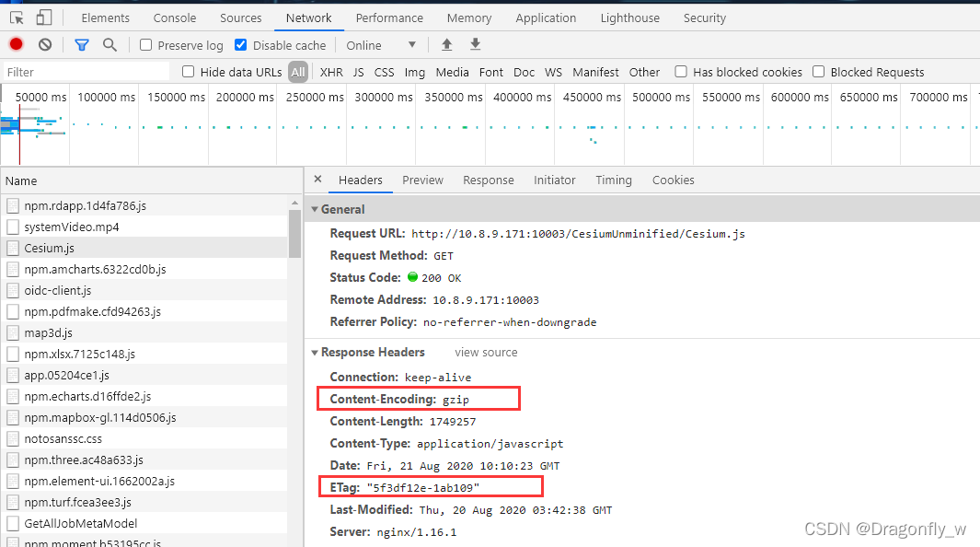
Task: Export HAR file download arrow icon
Action: (x=476, y=44)
